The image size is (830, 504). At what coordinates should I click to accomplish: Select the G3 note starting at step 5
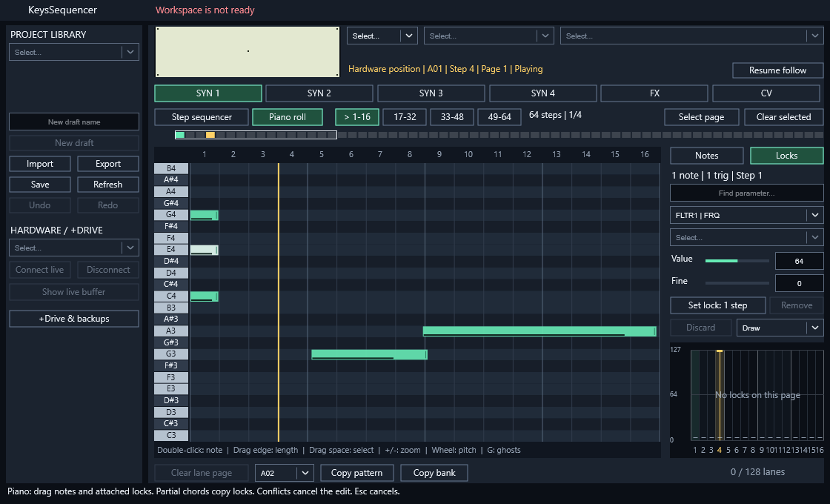(x=369, y=355)
